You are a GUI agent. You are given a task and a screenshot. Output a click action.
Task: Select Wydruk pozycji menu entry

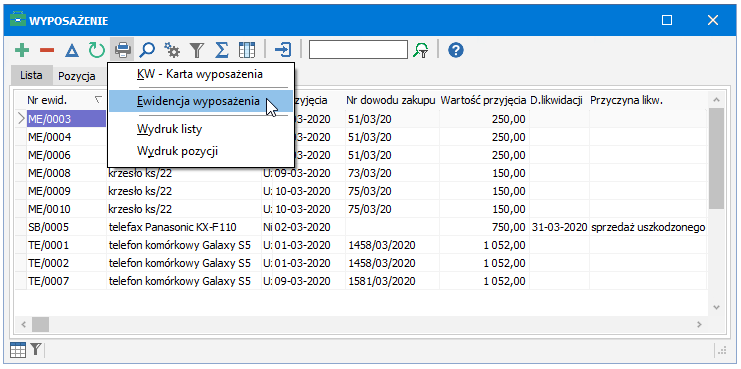(x=201, y=151)
